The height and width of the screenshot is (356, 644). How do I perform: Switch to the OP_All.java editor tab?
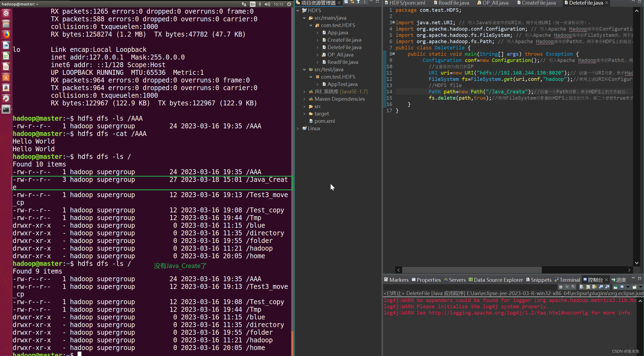pyautogui.click(x=493, y=3)
